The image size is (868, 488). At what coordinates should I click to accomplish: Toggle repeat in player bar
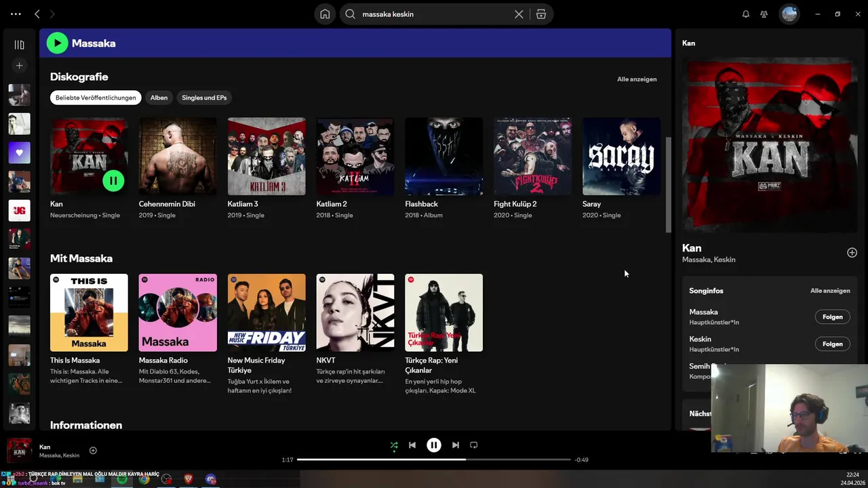[x=474, y=445]
